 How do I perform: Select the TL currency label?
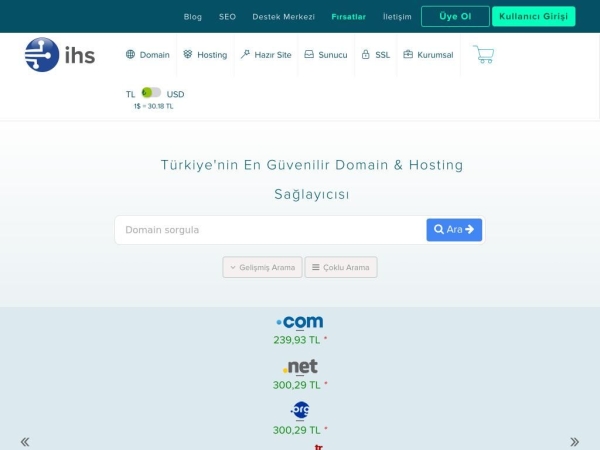pos(130,94)
